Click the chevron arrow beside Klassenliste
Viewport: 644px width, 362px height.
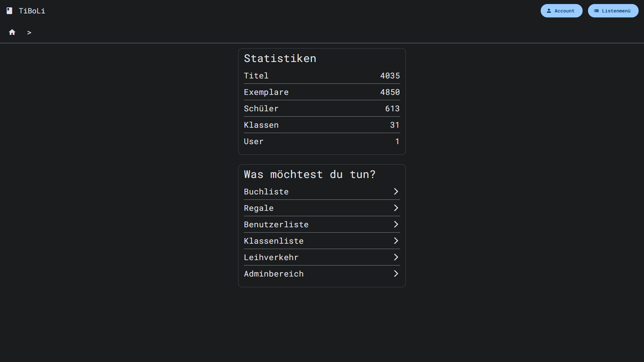[396, 241]
